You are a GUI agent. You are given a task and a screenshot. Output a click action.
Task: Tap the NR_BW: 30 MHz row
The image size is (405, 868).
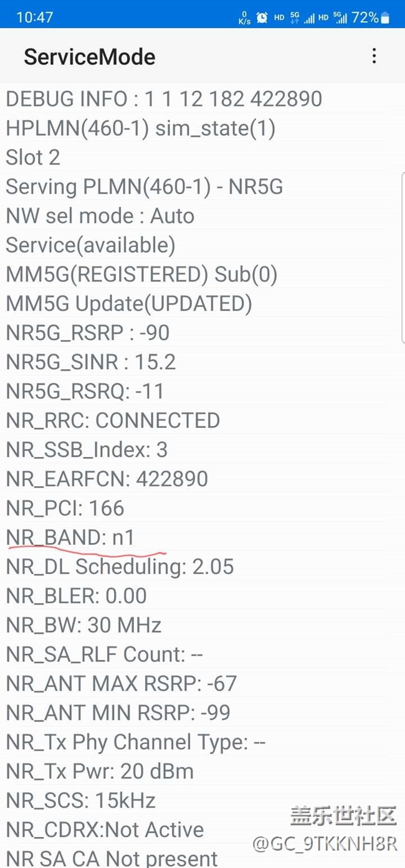tap(83, 625)
